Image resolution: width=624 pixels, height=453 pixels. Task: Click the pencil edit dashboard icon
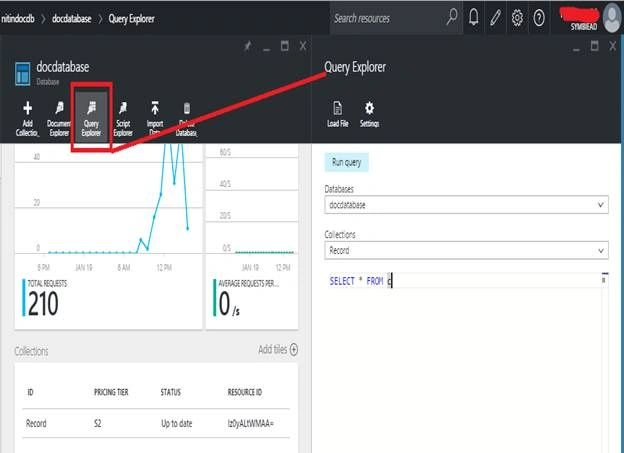pyautogui.click(x=495, y=18)
